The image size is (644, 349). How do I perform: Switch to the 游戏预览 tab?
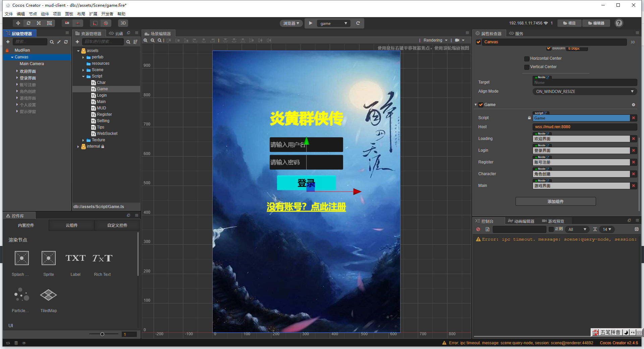[x=553, y=221]
